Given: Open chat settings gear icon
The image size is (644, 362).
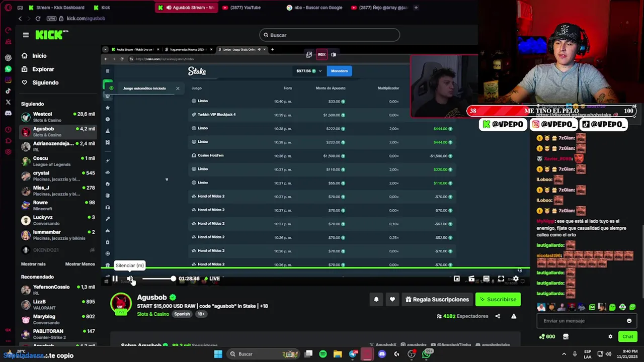Looking at the screenshot, I should pyautogui.click(x=610, y=336).
